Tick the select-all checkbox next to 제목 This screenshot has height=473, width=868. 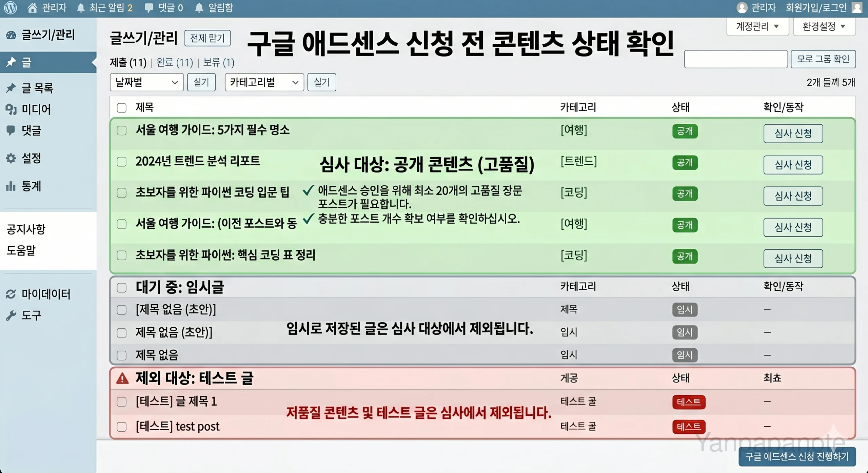pos(121,108)
